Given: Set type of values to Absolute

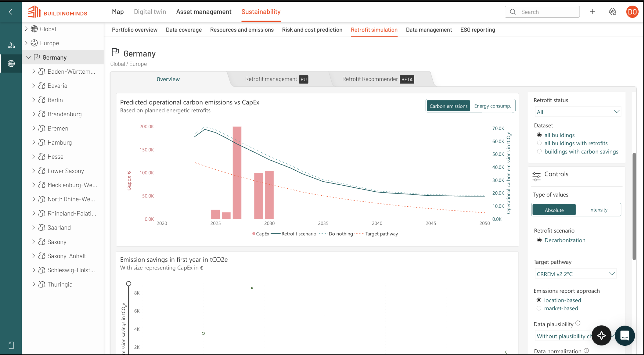Looking at the screenshot, I should [554, 210].
